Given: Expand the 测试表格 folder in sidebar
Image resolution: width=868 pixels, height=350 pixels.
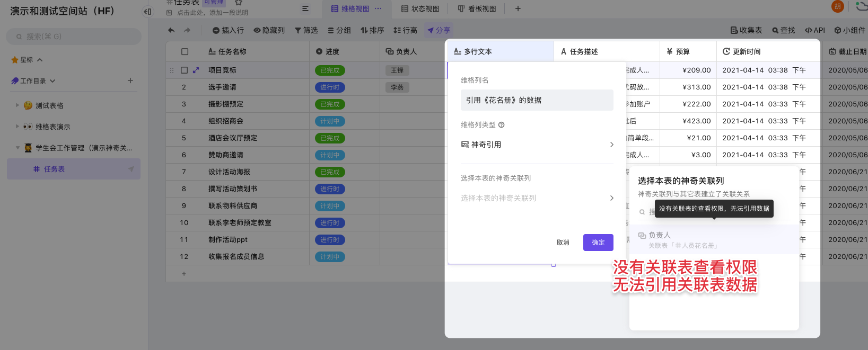Looking at the screenshot, I should (x=17, y=105).
